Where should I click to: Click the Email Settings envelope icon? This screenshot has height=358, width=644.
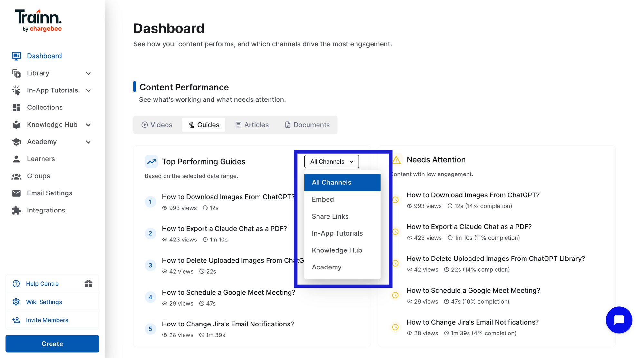coord(16,193)
